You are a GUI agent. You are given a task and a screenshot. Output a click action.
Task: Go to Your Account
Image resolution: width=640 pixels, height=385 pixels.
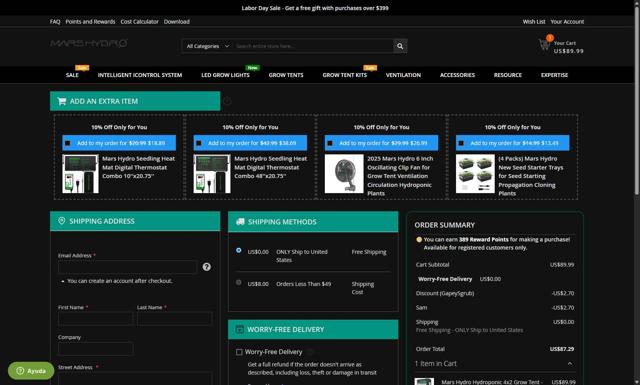click(x=567, y=22)
